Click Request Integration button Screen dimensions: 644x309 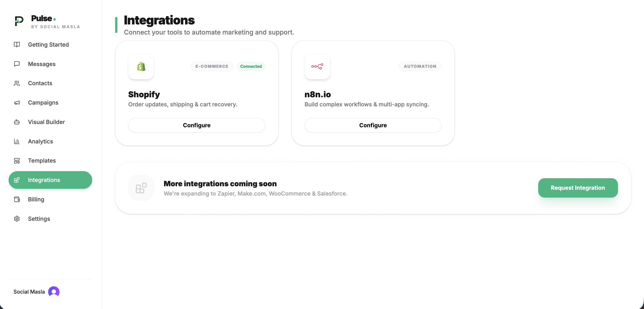(x=577, y=188)
